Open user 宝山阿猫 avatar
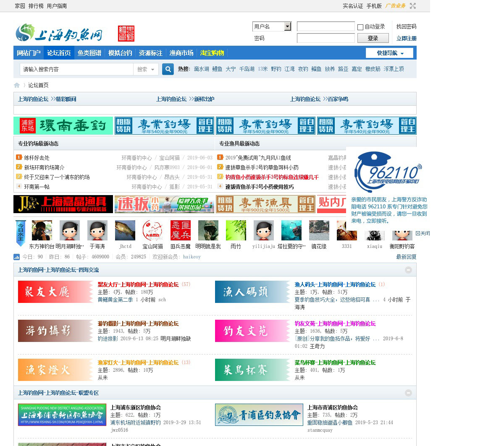Screen dimensions: 504x446 point(153,230)
